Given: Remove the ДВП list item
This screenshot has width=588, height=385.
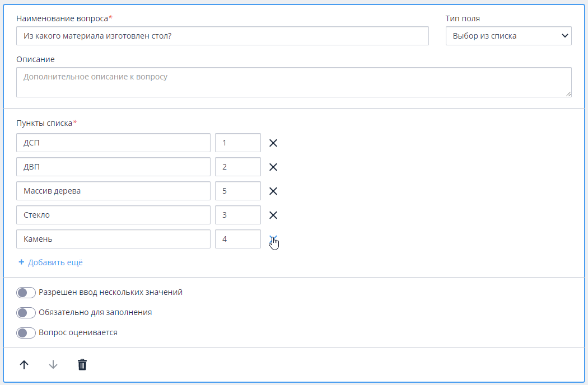Looking at the screenshot, I should tap(273, 167).
